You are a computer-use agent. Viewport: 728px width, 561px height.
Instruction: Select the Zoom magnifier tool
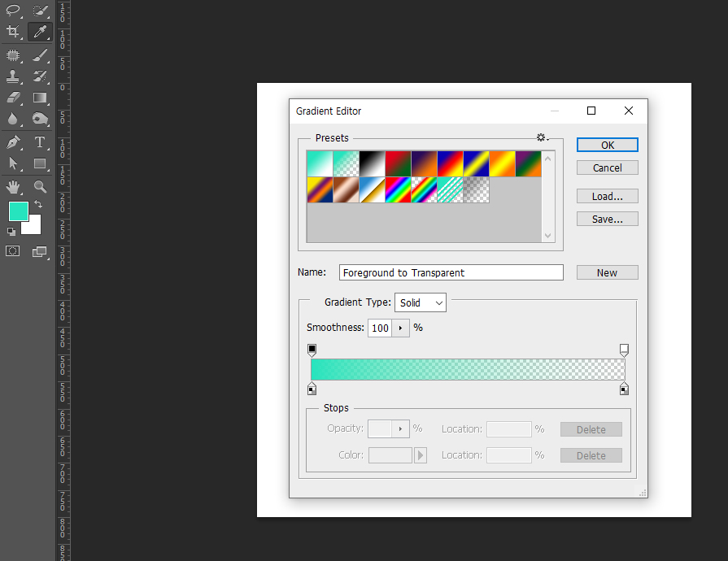click(39, 186)
